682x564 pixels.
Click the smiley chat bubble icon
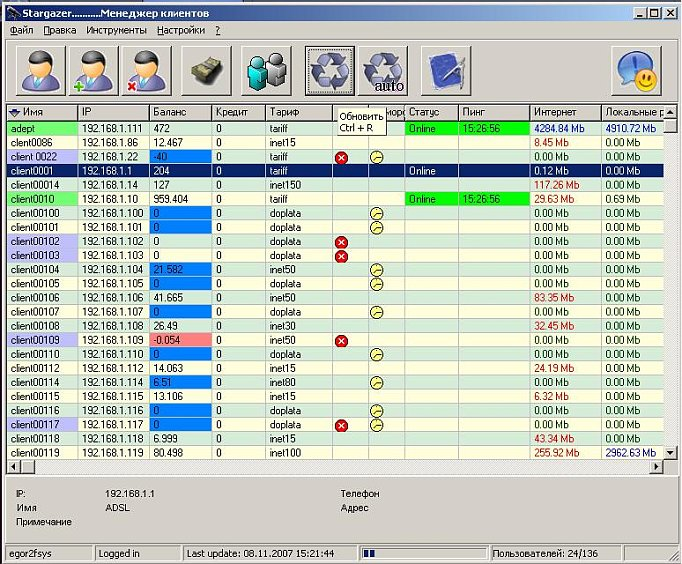pyautogui.click(x=636, y=70)
